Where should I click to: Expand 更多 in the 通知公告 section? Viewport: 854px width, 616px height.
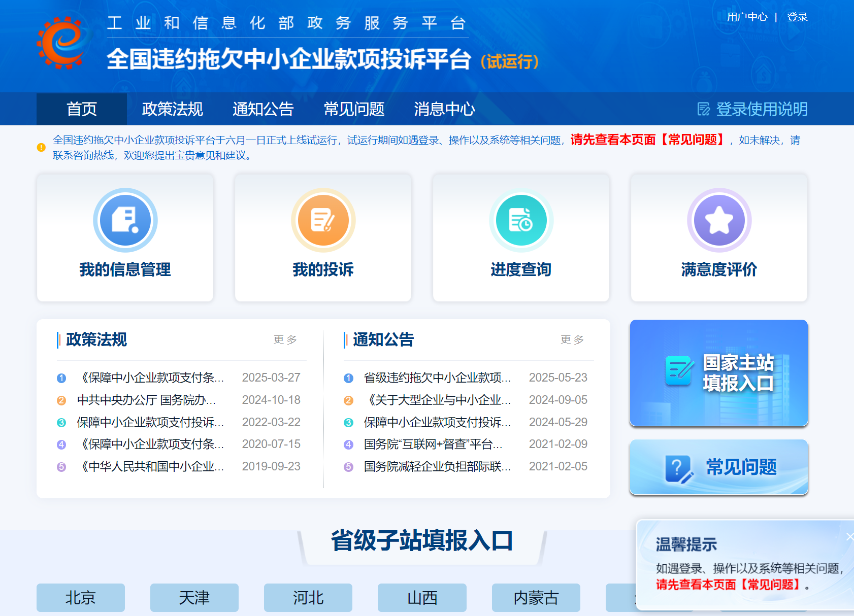(x=572, y=339)
